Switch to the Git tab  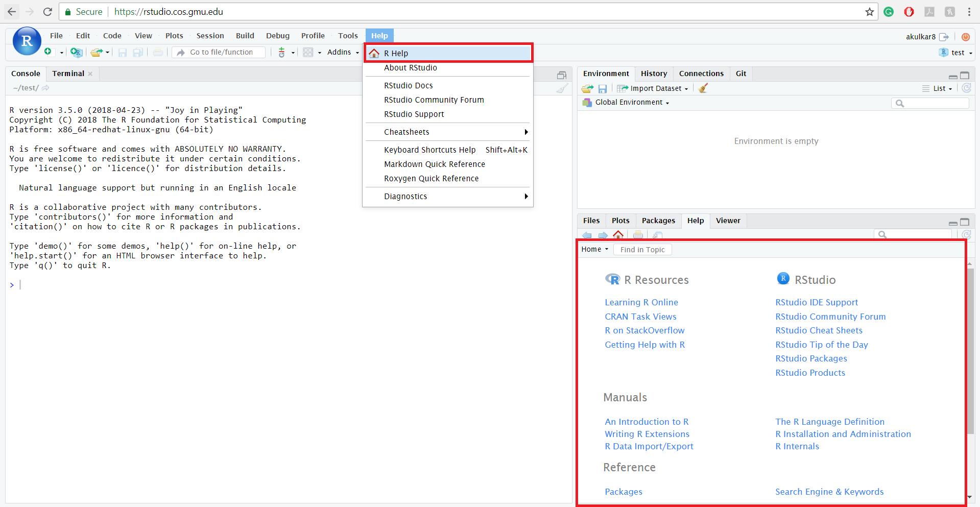pos(741,74)
